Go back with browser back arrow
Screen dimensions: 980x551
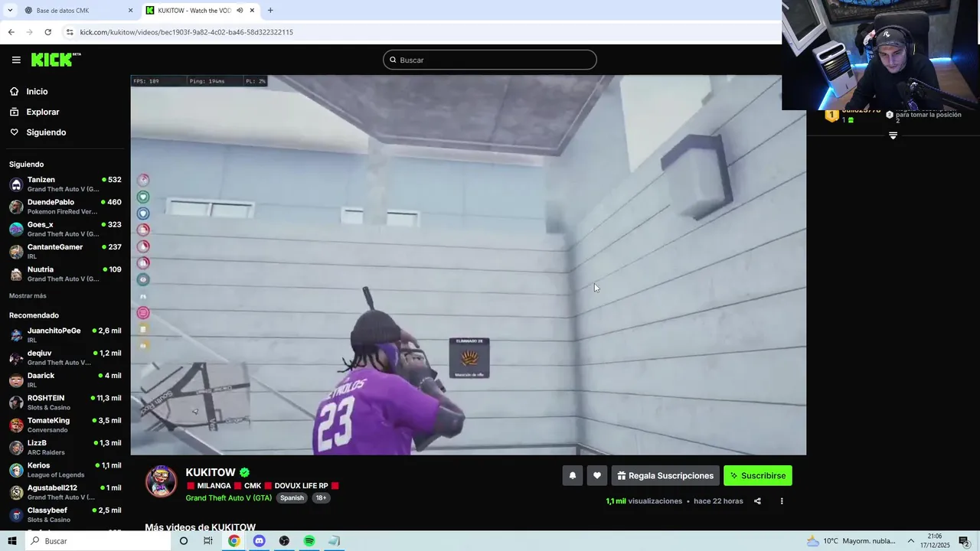(11, 32)
